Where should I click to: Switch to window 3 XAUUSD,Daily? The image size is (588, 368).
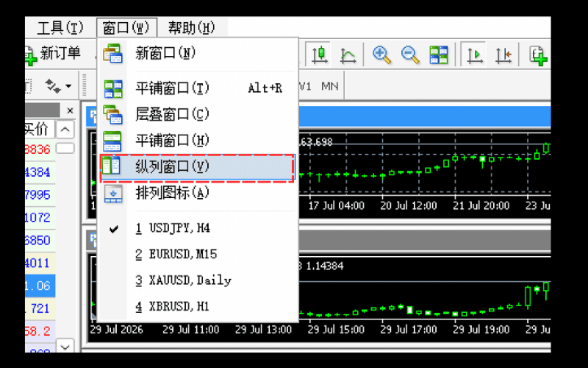[x=198, y=280]
